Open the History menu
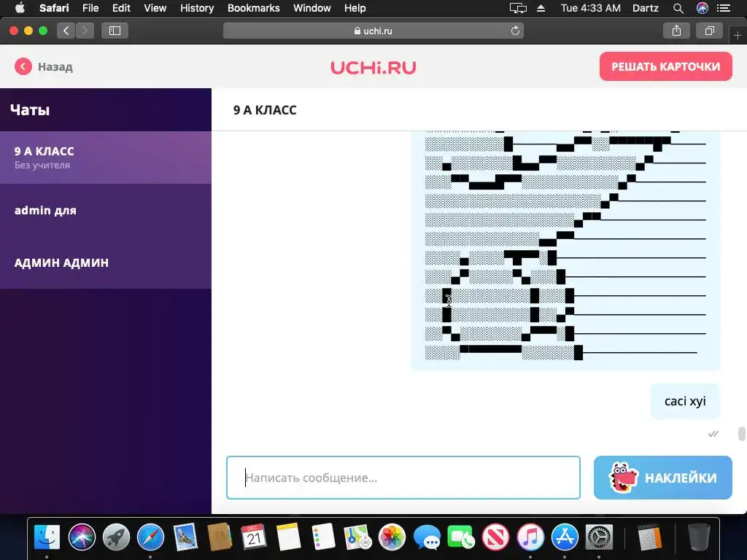Viewport: 747px width, 560px height. tap(197, 8)
